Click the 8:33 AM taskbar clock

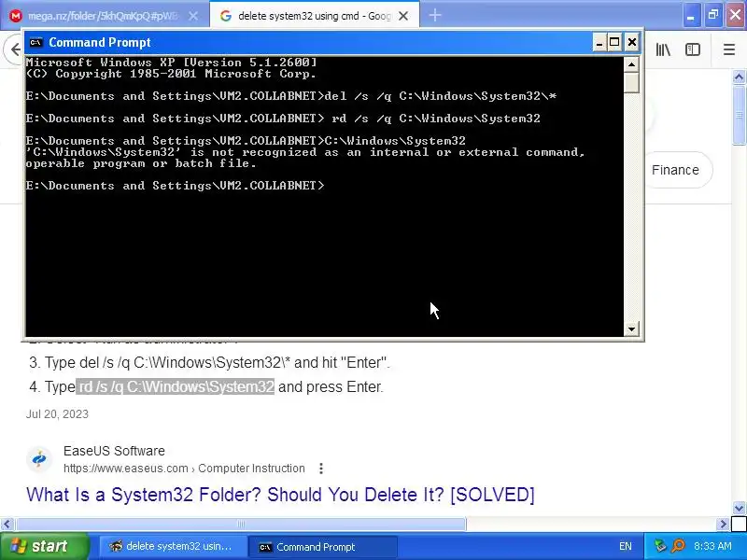(x=712, y=546)
